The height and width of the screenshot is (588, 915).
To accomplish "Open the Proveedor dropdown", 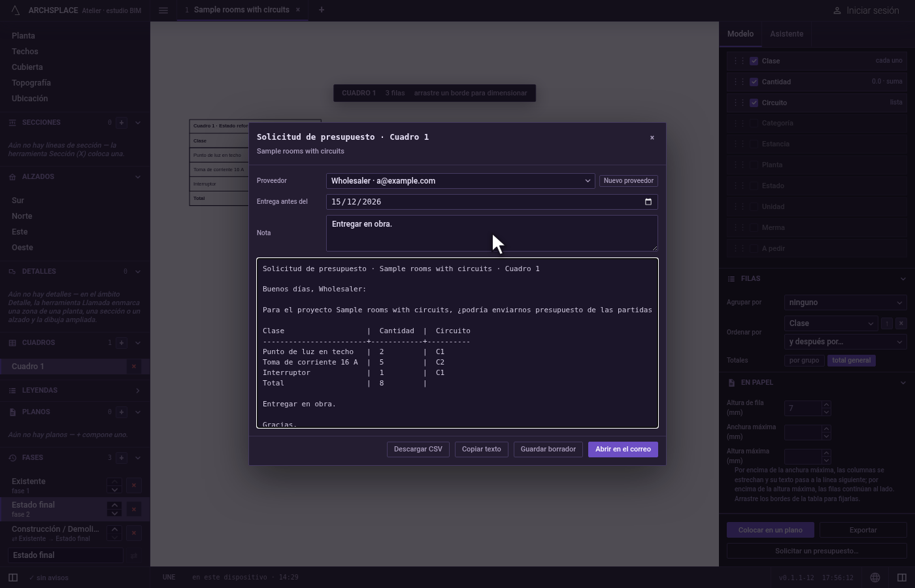I will coord(461,181).
